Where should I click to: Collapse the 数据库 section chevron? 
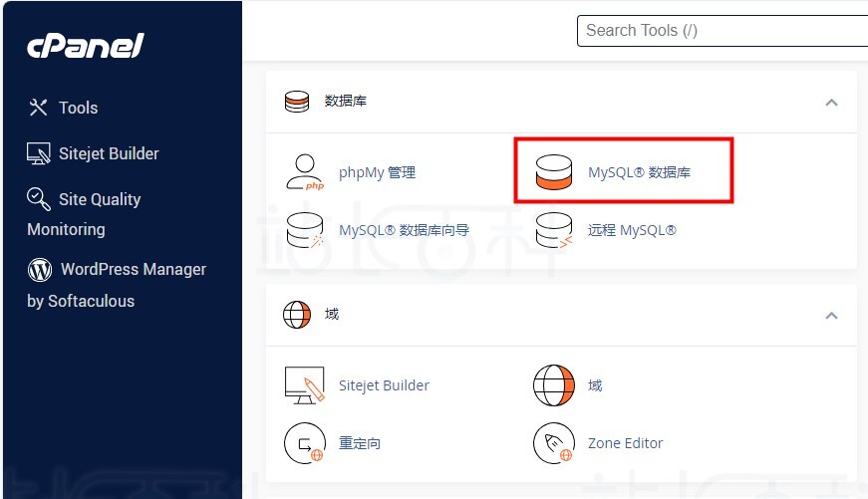point(831,103)
